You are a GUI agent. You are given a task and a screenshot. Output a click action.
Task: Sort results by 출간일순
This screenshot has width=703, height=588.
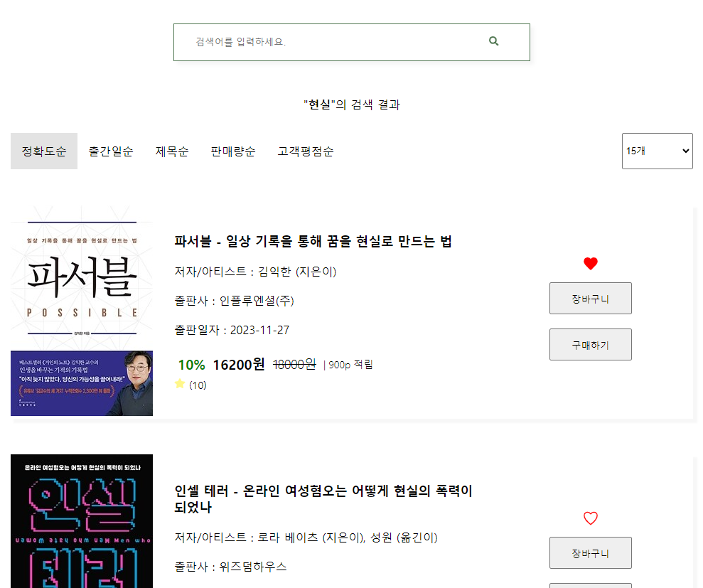pos(111,151)
